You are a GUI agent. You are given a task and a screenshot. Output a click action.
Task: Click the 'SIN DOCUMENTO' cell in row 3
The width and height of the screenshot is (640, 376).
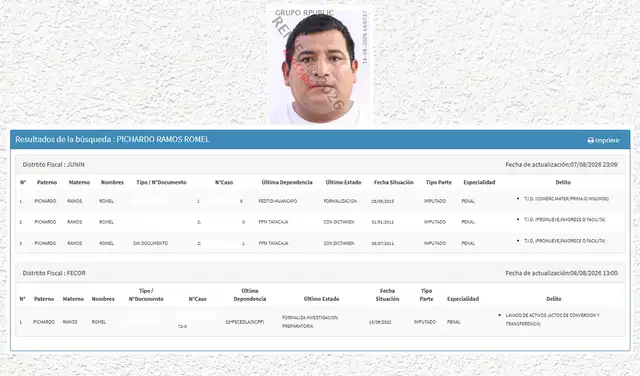click(x=151, y=243)
